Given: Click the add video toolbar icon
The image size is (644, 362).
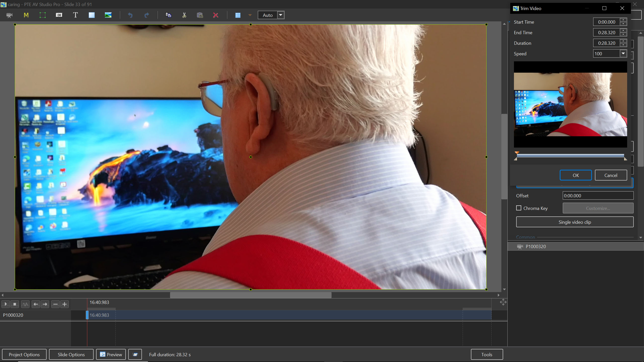Looking at the screenshot, I should pos(9,15).
